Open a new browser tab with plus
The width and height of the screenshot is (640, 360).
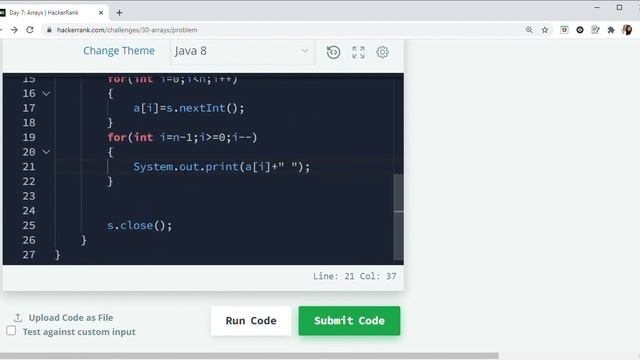[119, 13]
